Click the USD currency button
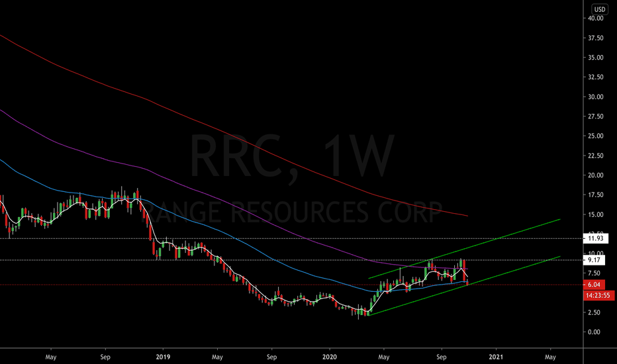 coord(599,9)
